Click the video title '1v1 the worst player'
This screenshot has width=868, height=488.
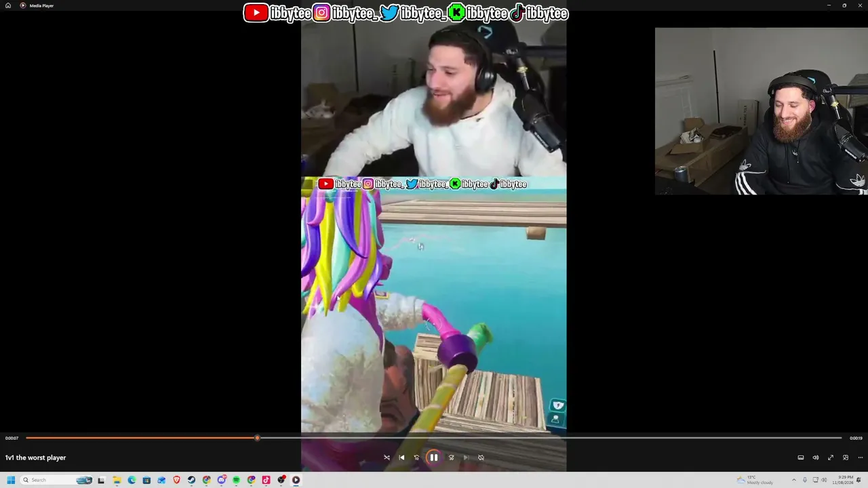click(35, 457)
